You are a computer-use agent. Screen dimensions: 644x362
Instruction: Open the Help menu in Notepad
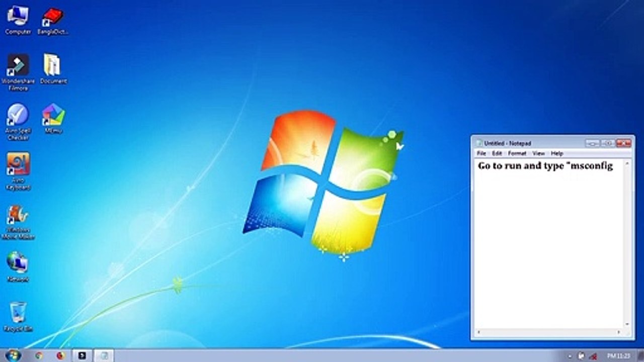pyautogui.click(x=557, y=153)
